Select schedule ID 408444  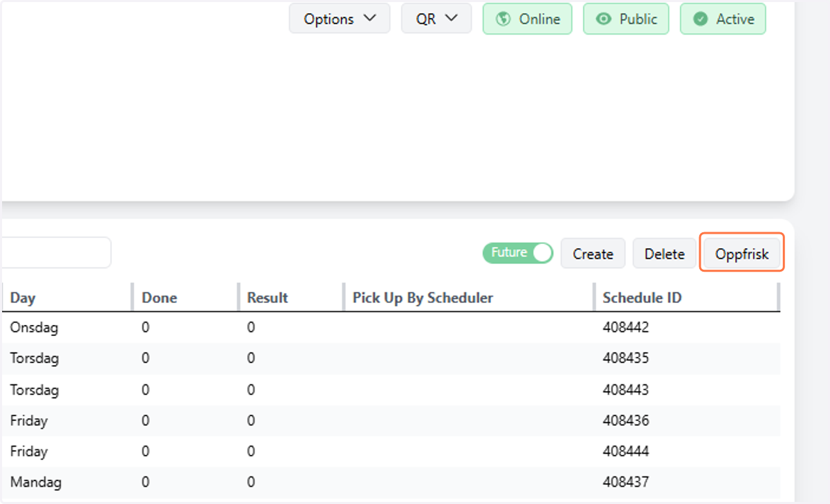[626, 451]
